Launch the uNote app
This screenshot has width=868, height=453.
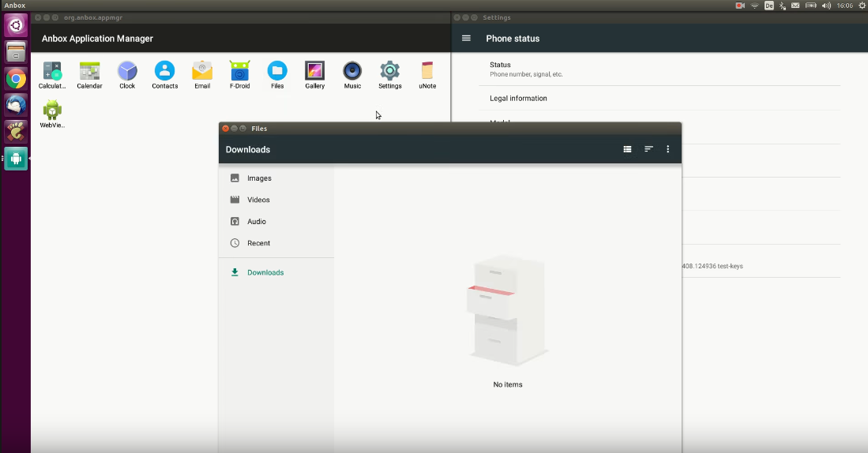tap(427, 72)
